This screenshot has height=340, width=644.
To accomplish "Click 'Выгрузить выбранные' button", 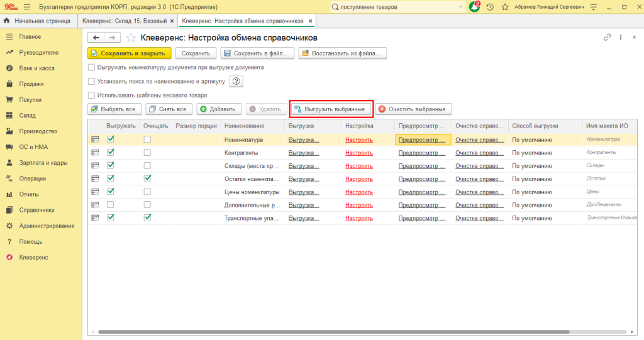I will pos(331,109).
